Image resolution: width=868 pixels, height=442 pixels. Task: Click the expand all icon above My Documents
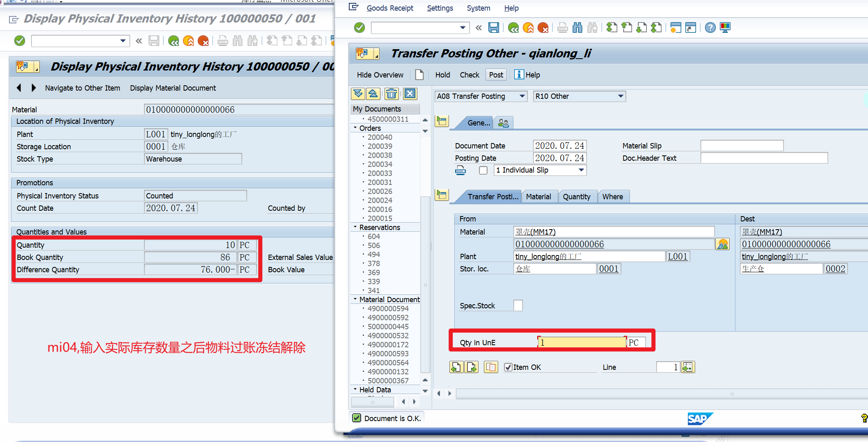coord(358,94)
